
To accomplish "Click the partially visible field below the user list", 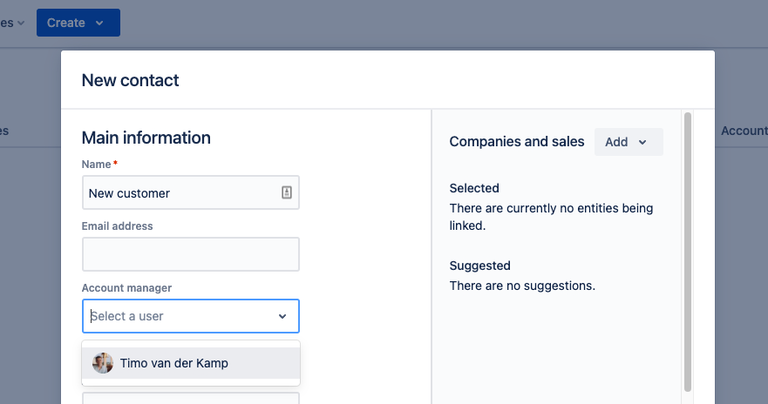I will pos(190,398).
